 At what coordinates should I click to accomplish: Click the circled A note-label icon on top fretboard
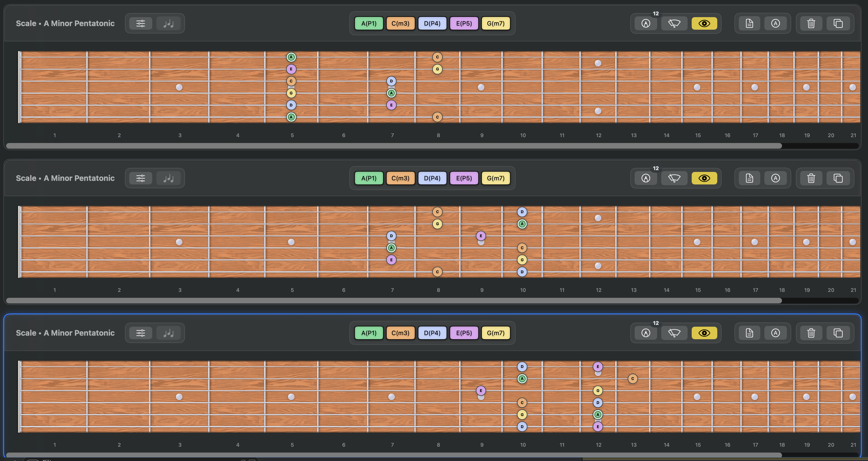click(x=776, y=23)
